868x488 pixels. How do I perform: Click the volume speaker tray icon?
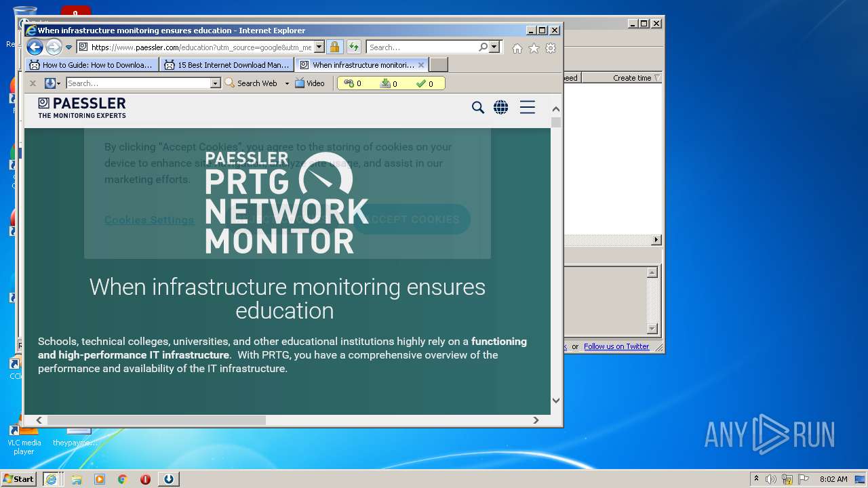coord(770,479)
